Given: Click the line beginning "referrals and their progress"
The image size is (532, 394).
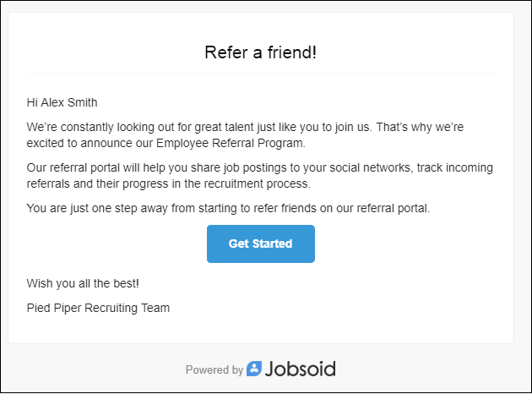Looking at the screenshot, I should 169,183.
